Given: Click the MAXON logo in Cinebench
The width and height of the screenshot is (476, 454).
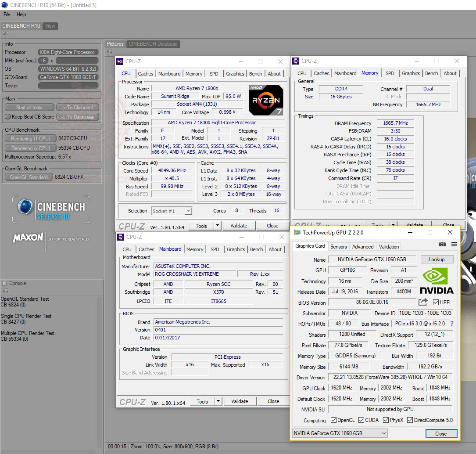Looking at the screenshot, I should tap(27, 237).
